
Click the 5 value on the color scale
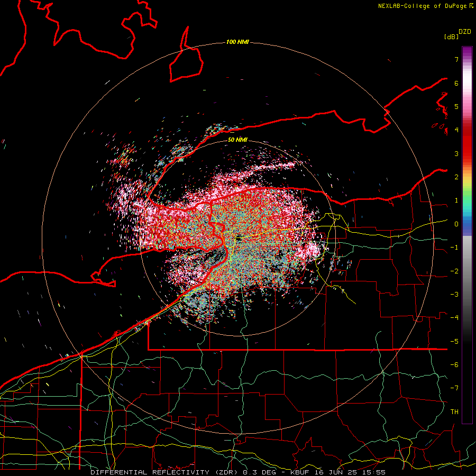pos(456,106)
